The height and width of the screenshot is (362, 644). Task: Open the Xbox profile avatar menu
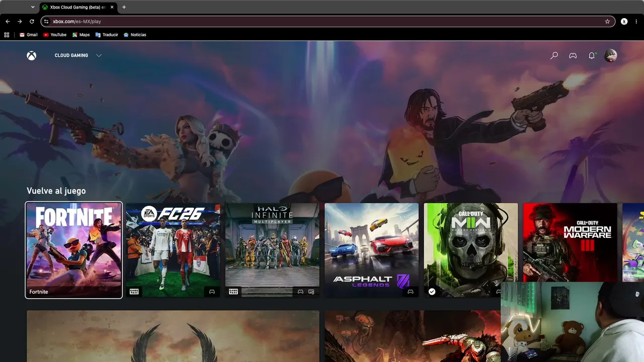coord(610,55)
